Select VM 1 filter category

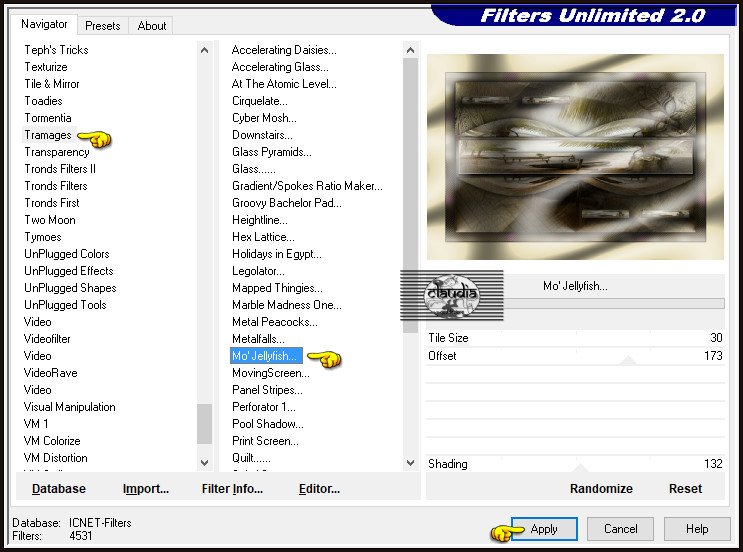pos(36,424)
